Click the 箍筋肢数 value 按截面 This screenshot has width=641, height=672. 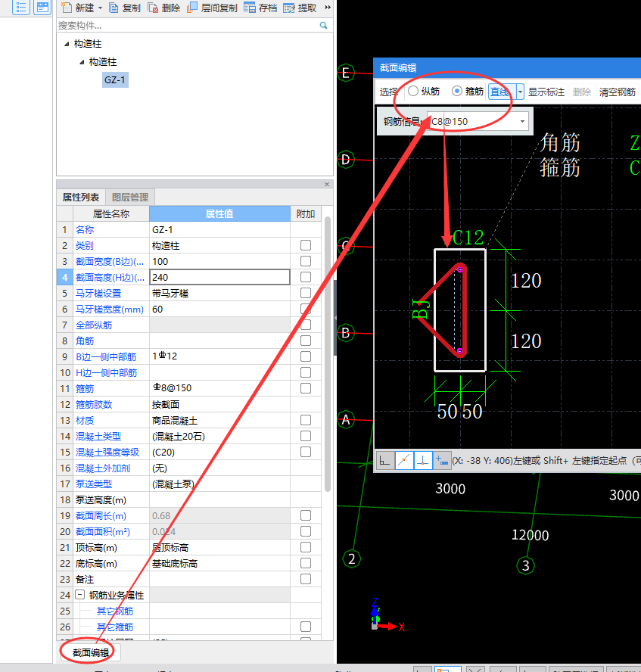pyautogui.click(x=219, y=404)
